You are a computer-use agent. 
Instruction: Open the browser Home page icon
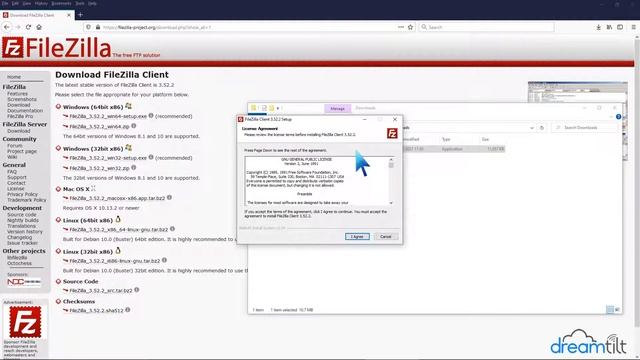pos(39,27)
